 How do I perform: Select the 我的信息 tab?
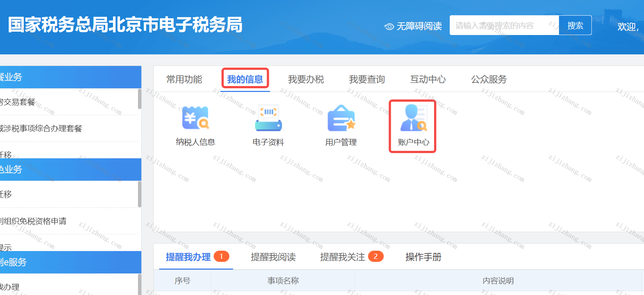click(x=245, y=79)
